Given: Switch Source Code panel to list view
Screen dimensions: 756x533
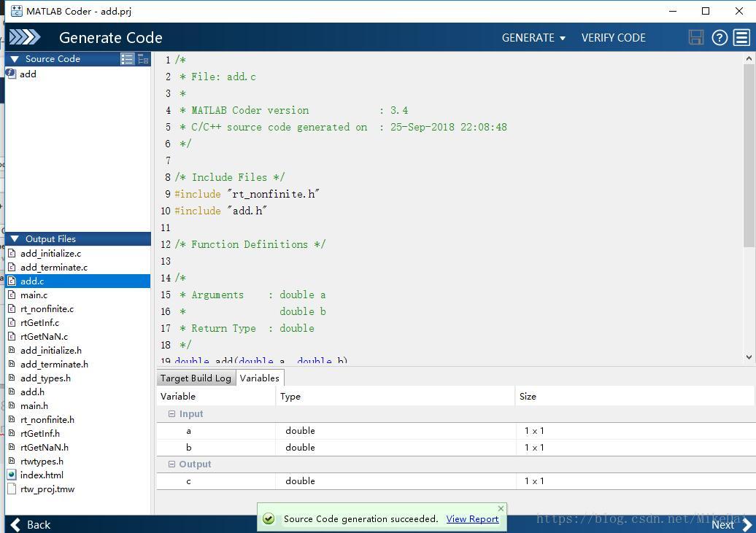Looking at the screenshot, I should coord(127,59).
